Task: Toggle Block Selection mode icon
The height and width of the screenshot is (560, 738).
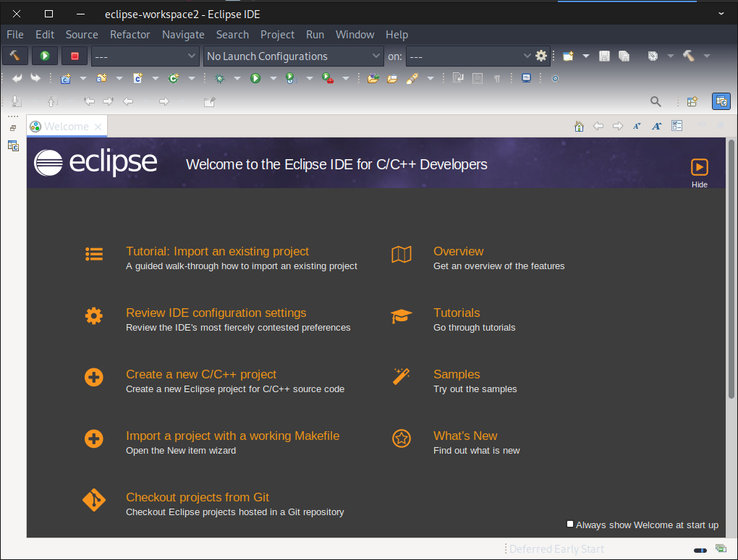Action: [x=478, y=79]
